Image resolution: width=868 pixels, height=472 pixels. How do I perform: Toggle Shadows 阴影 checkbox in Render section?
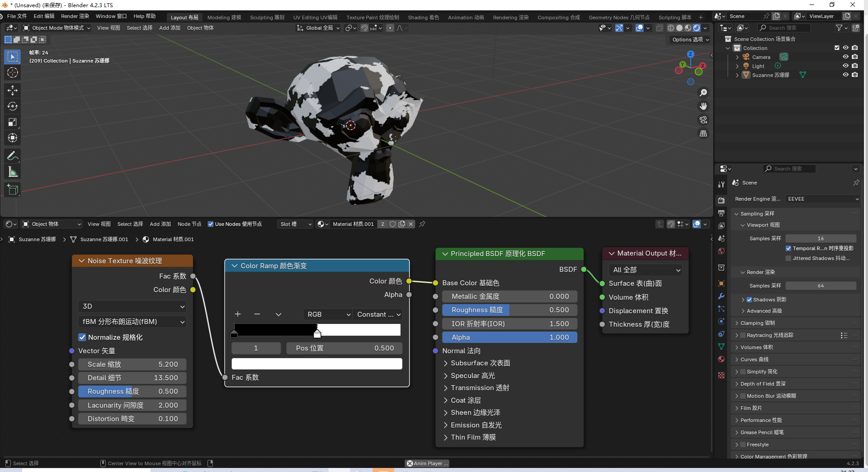coord(749,300)
